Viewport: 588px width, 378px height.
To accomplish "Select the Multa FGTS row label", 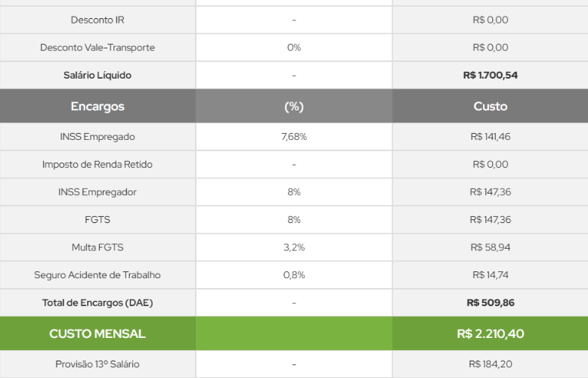I will click(x=97, y=247).
